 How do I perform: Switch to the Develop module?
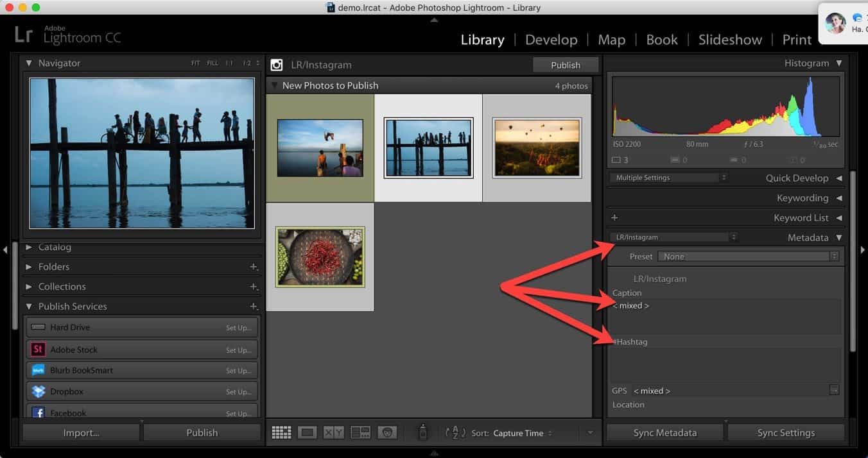[551, 40]
